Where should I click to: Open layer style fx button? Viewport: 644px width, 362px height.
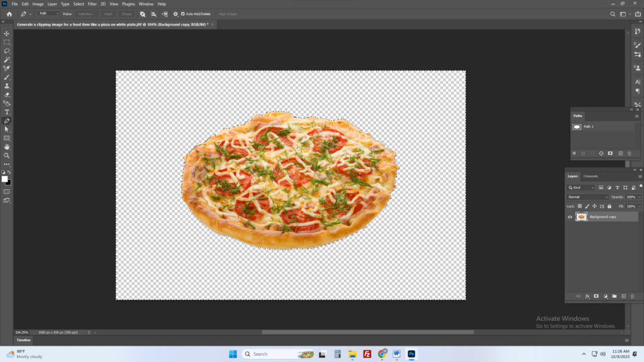[x=587, y=297]
